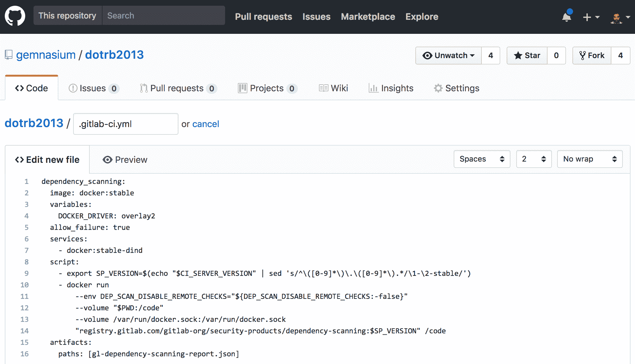The height and width of the screenshot is (364, 635).
Task: Click the image: docker:stable line
Action: (92, 193)
